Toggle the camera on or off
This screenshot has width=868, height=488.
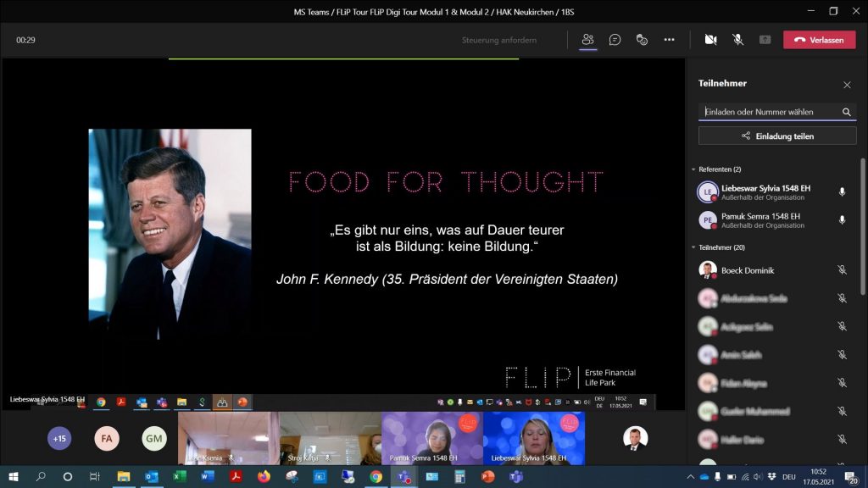tap(710, 40)
